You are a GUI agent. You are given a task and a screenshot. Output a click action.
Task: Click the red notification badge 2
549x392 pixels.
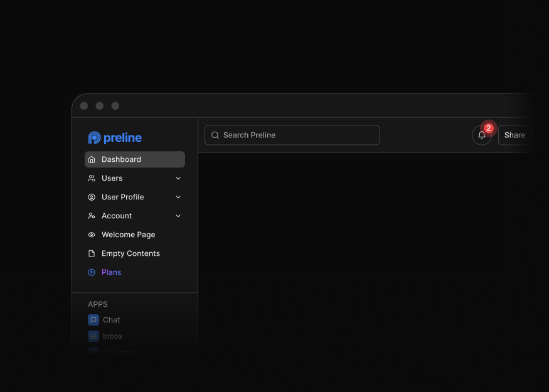pos(488,128)
